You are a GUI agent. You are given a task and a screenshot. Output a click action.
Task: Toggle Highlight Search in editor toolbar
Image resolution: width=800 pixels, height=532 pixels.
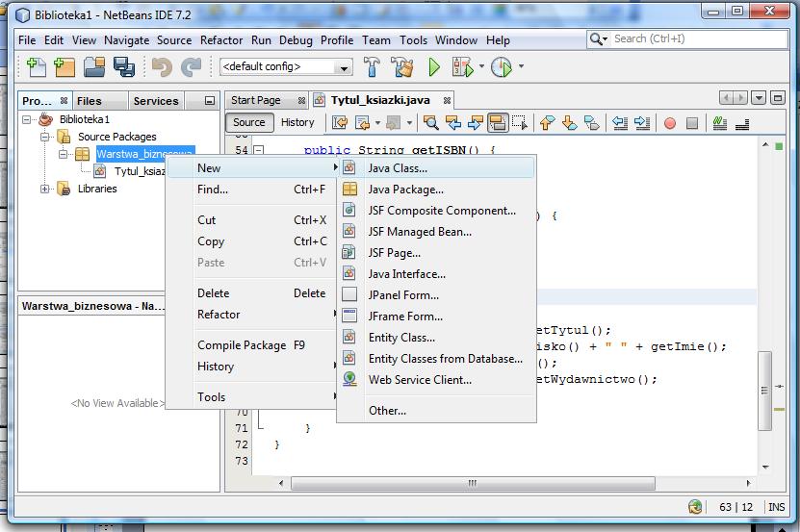point(498,123)
